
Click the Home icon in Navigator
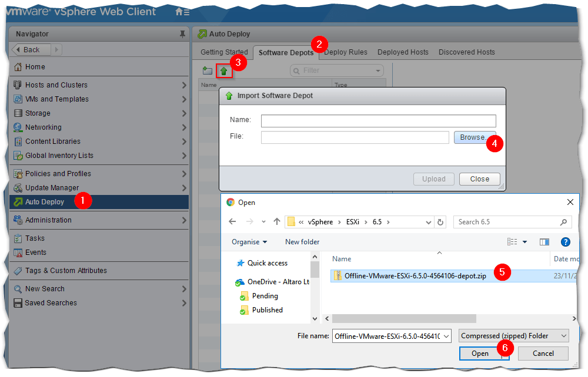click(18, 67)
